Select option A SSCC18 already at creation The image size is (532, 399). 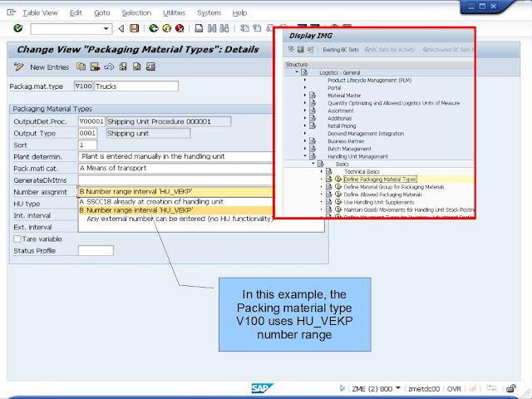tap(151, 201)
